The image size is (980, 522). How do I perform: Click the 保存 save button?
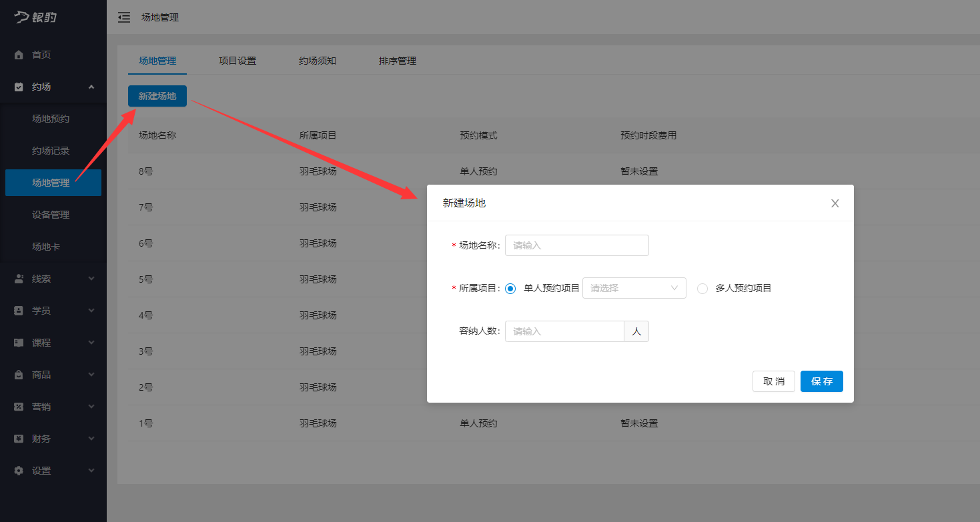821,381
